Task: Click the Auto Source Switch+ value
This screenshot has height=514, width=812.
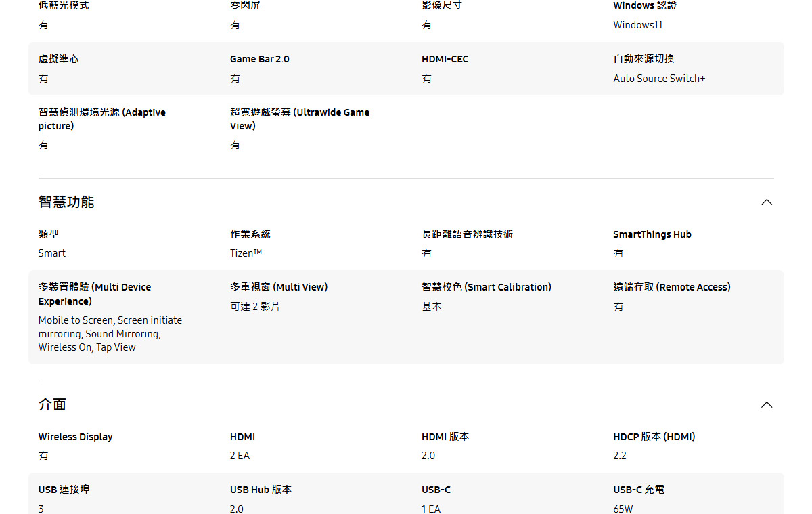Action: tap(658, 79)
